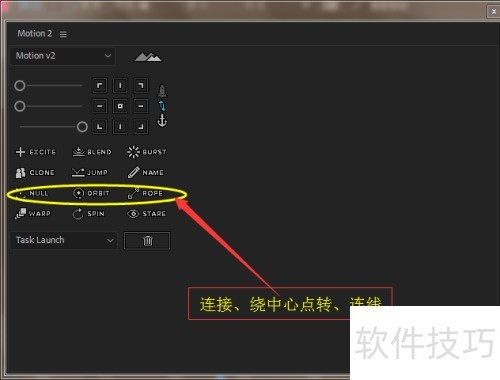Image resolution: width=500 pixels, height=380 pixels.
Task: Choose the CLONE tool
Action: 35,173
